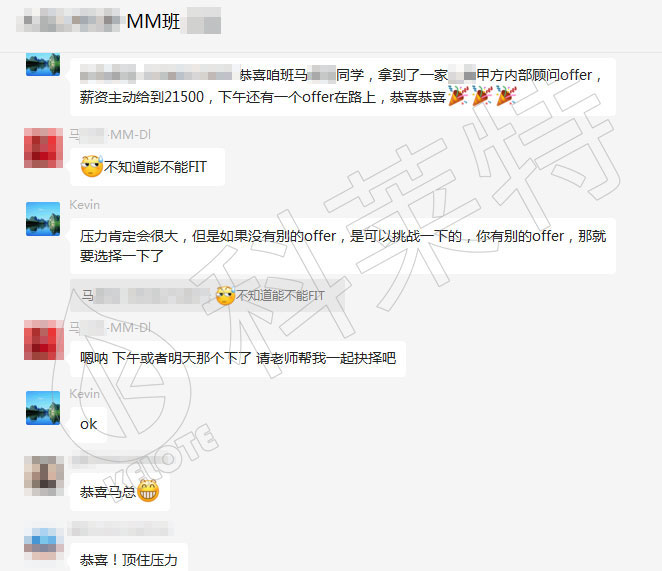Viewport: 662px width, 571px height.
Task: Click the first party popper emoji after '恭喜恭喜'
Action: tap(459, 95)
